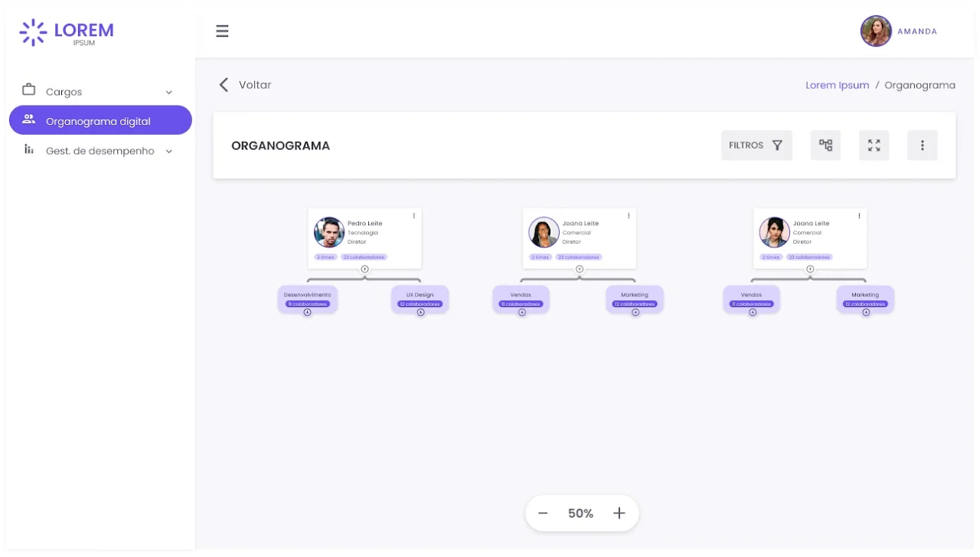
Task: Expand the Gest. de desempenho chevron
Action: coord(169,151)
